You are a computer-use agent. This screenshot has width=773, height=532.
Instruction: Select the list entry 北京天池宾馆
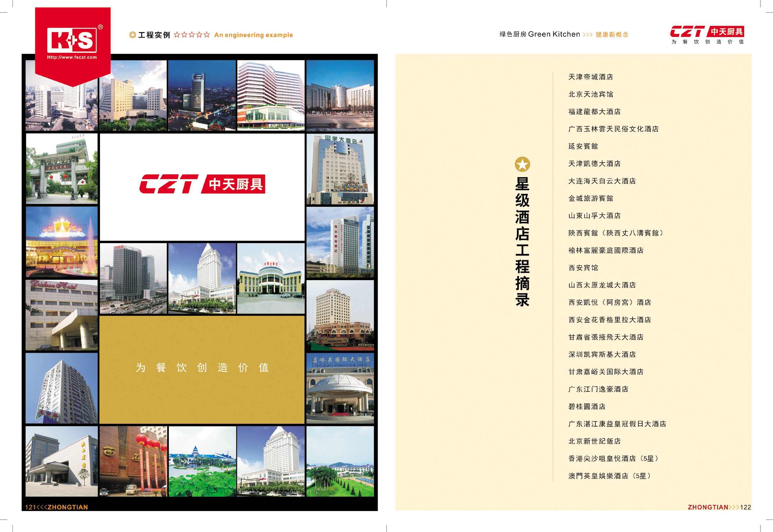point(591,94)
